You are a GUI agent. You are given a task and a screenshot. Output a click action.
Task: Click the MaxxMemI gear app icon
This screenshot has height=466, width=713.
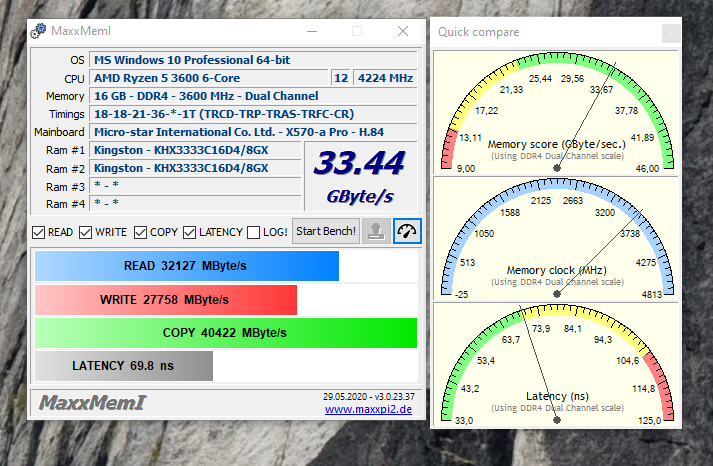point(39,31)
